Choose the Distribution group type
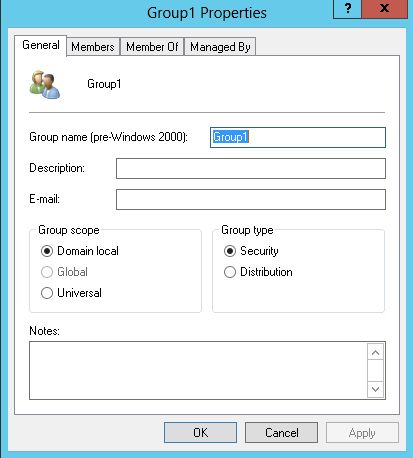Viewport: 413px width, 458px height. point(258,272)
